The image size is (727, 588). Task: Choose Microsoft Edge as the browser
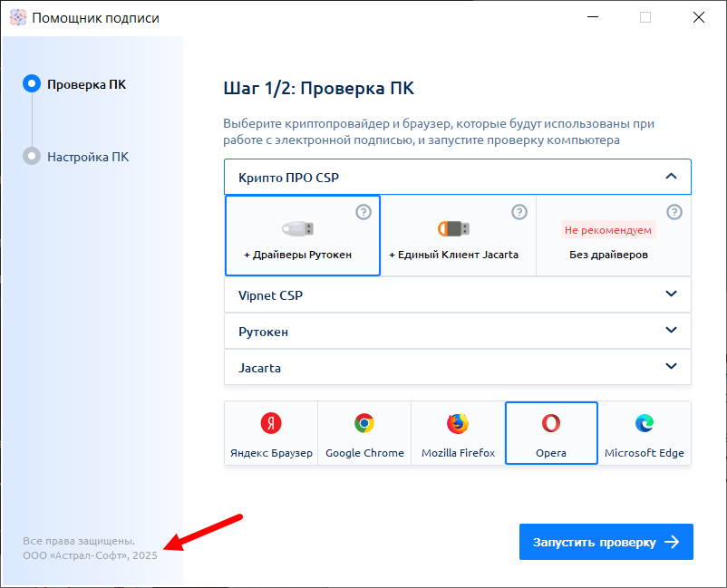645,433
